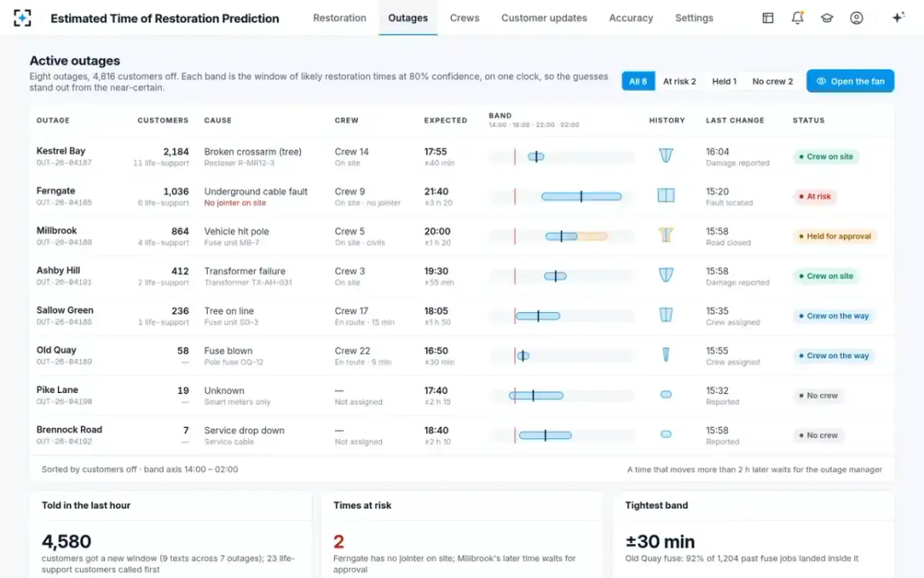Click Held for approval status badge
The width and height of the screenshot is (924, 578).
[835, 237]
